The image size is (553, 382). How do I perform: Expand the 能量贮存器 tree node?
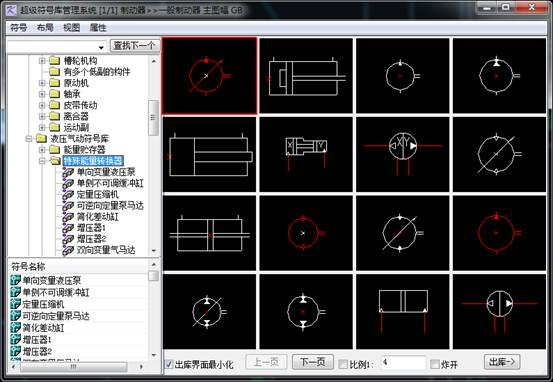pyautogui.click(x=42, y=150)
